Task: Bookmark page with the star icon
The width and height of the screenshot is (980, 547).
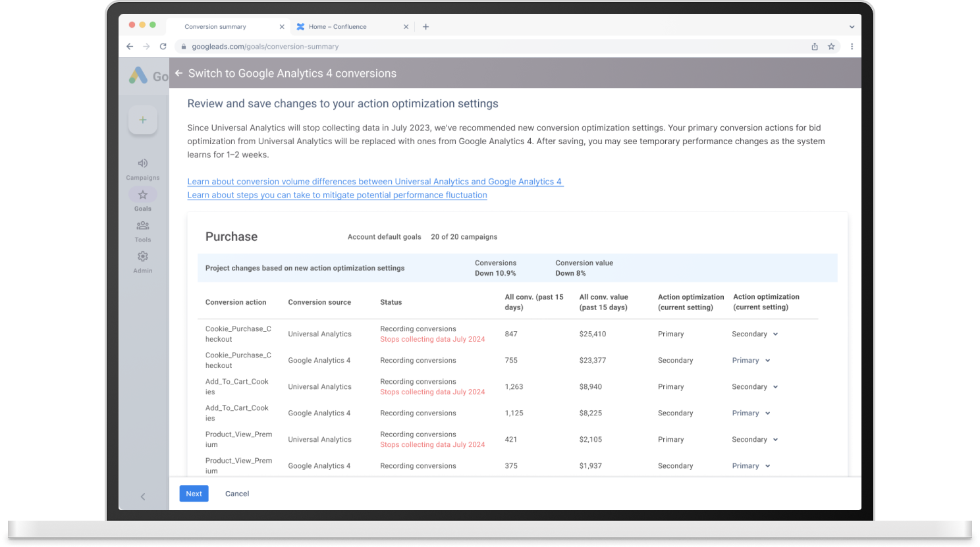Action: coord(831,47)
